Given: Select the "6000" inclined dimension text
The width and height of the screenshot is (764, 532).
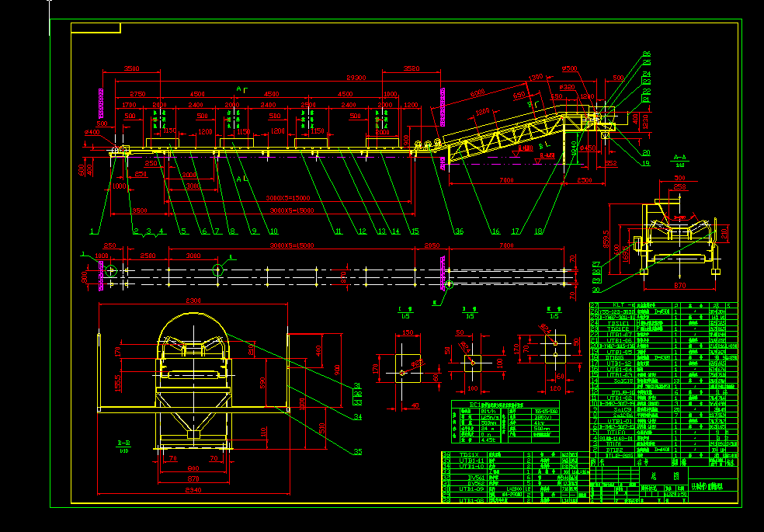Looking at the screenshot, I should [477, 93].
